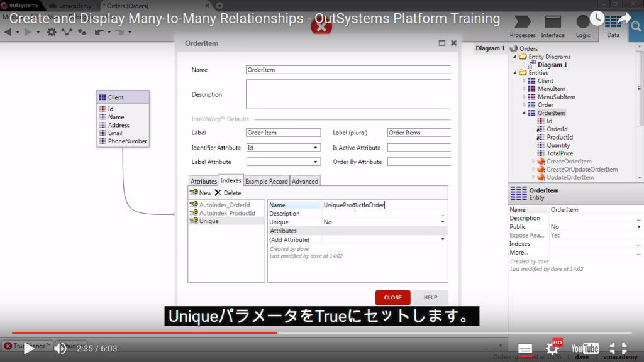
Task: Switch to the Attributes tab
Action: (203, 181)
